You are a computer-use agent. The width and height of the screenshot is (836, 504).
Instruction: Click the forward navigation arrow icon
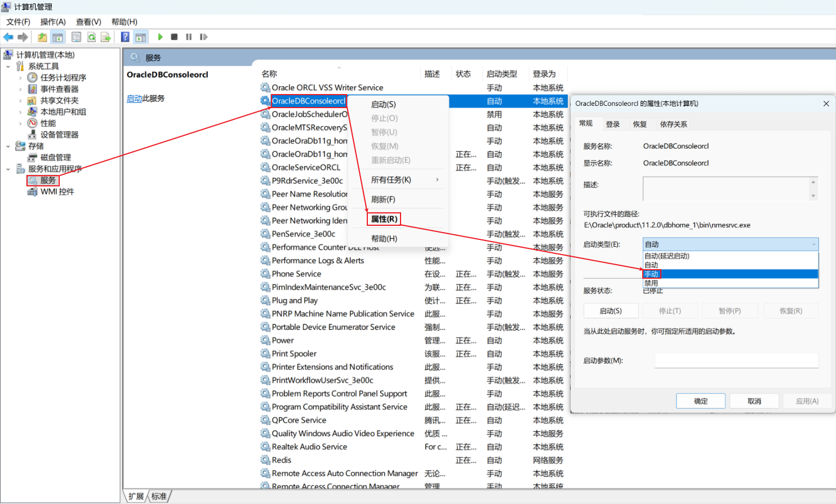click(x=23, y=37)
